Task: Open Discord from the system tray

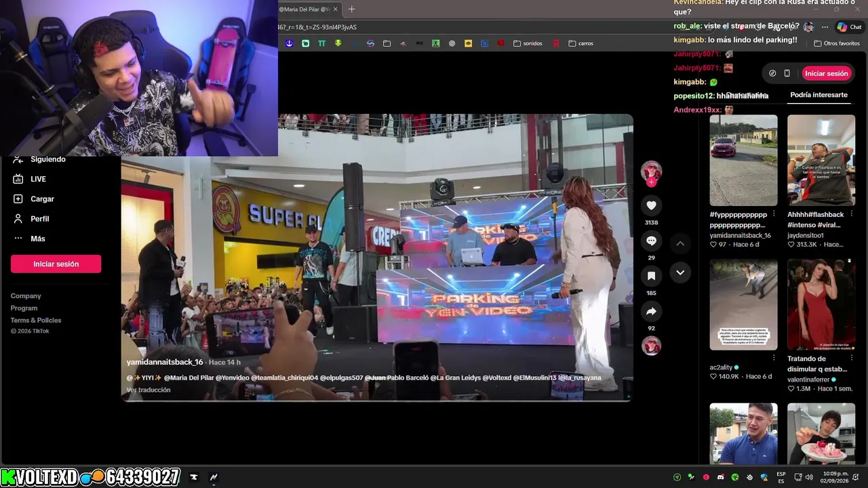Action: point(720,477)
